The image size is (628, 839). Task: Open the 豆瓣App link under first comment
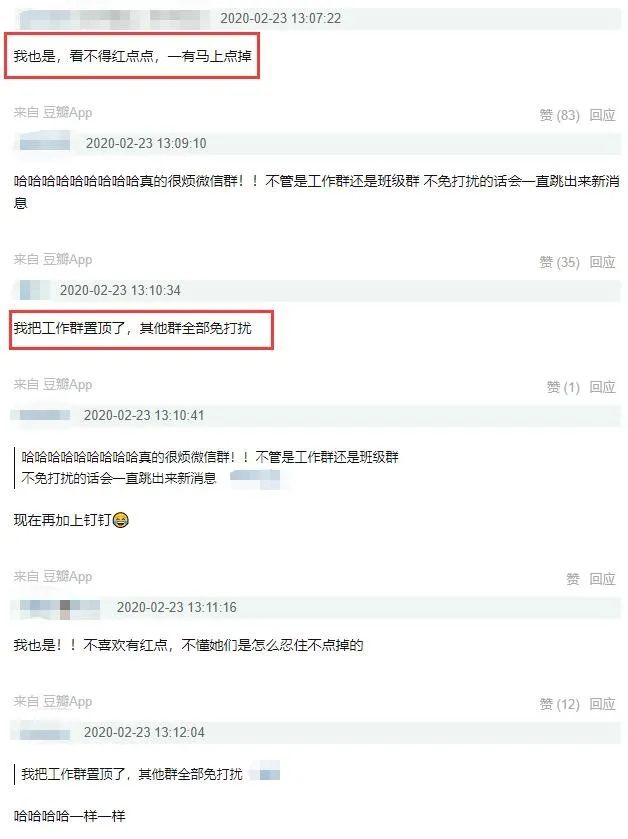point(67,112)
